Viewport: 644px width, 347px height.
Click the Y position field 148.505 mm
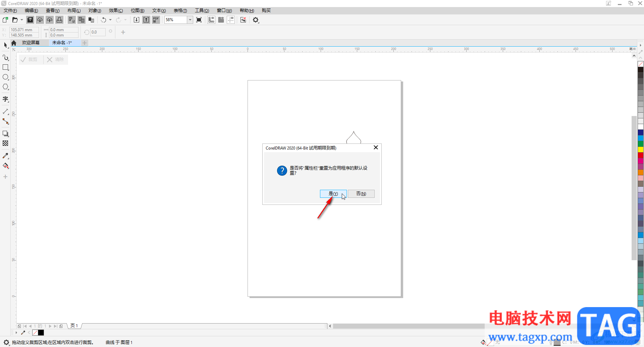click(24, 35)
